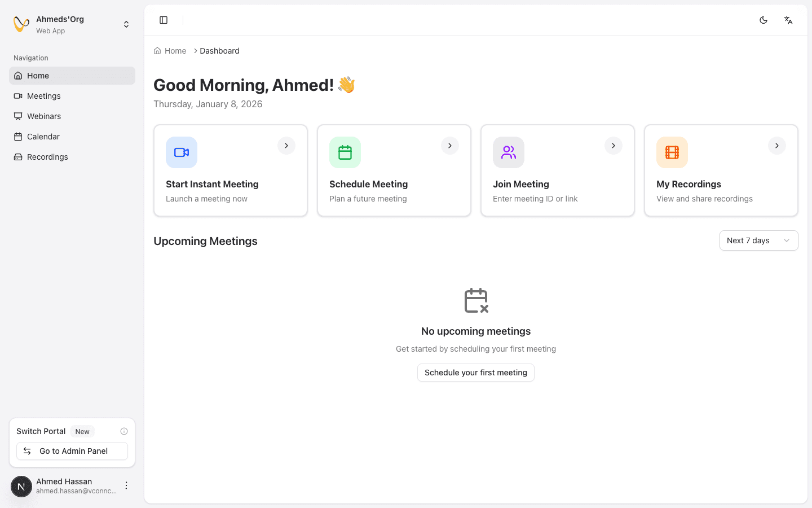Open the language translation icon
The image size is (812, 508).
click(x=788, y=20)
